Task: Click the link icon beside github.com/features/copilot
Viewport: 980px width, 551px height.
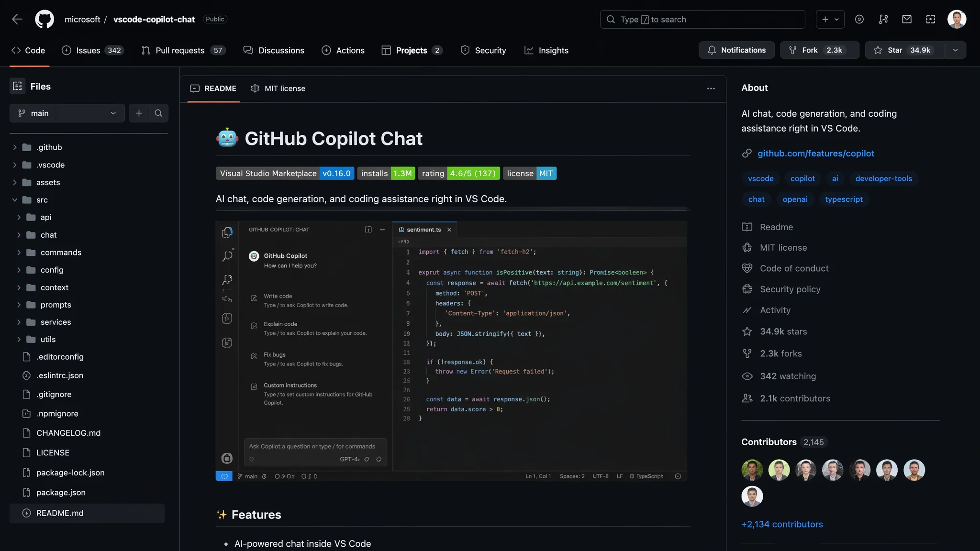Action: tap(746, 153)
